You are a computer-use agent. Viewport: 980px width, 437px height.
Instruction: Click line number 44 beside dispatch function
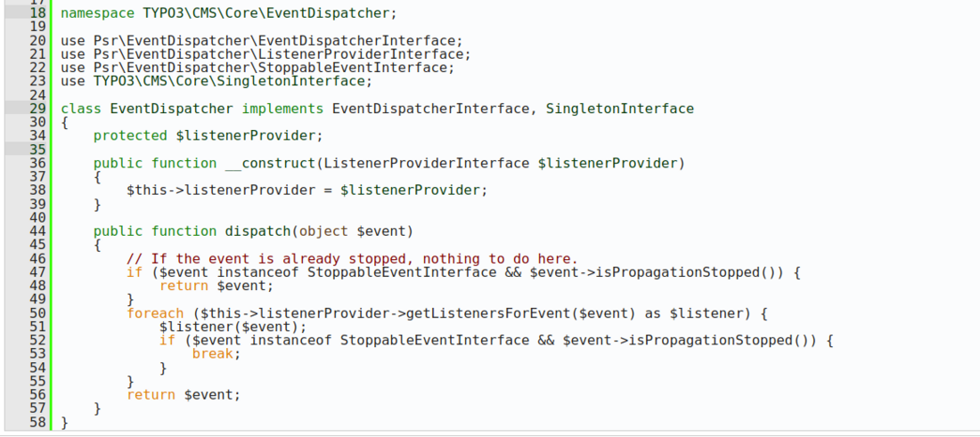(x=37, y=231)
